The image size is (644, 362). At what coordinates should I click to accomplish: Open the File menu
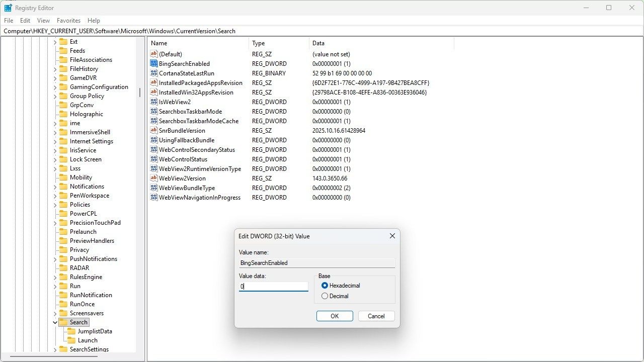tap(9, 21)
